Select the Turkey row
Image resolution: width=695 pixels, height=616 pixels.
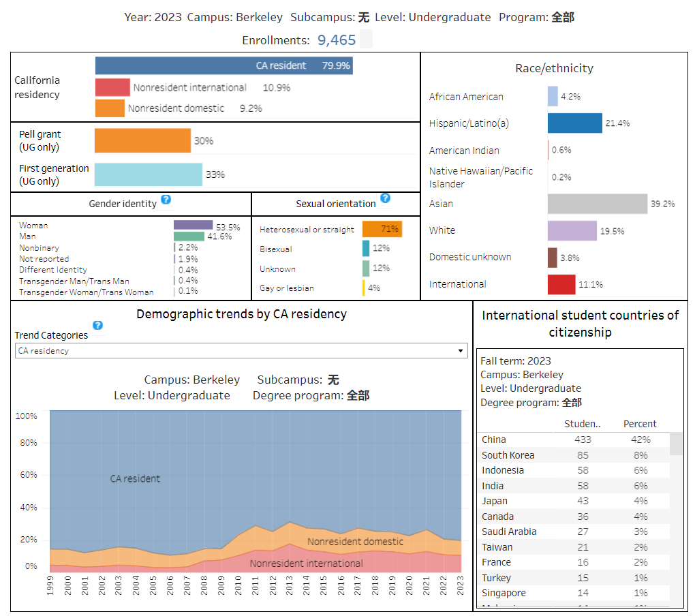click(574, 577)
